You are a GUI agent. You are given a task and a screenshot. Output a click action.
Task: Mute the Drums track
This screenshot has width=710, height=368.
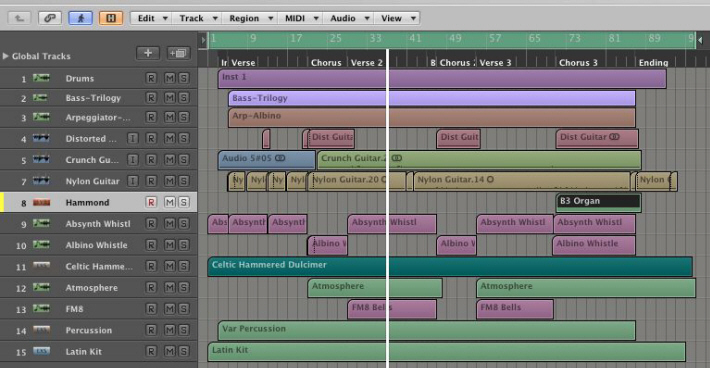click(x=169, y=78)
